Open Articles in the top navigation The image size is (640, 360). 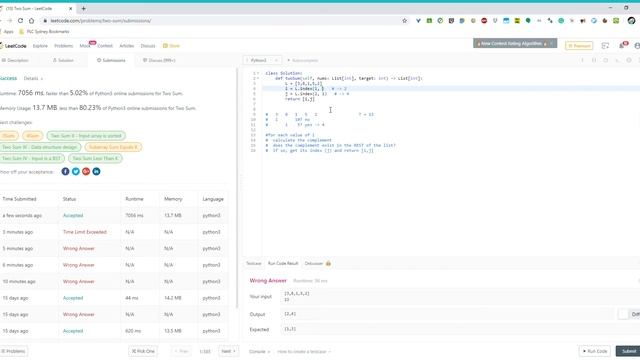coord(127,46)
